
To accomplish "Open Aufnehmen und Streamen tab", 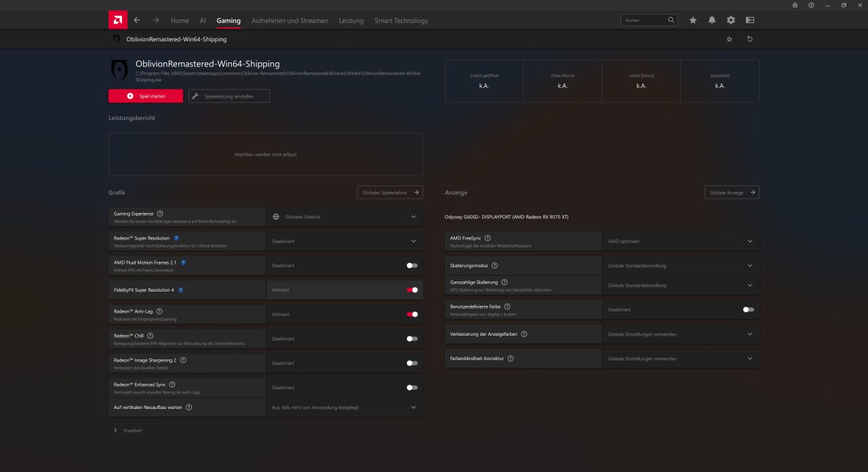I will [290, 20].
